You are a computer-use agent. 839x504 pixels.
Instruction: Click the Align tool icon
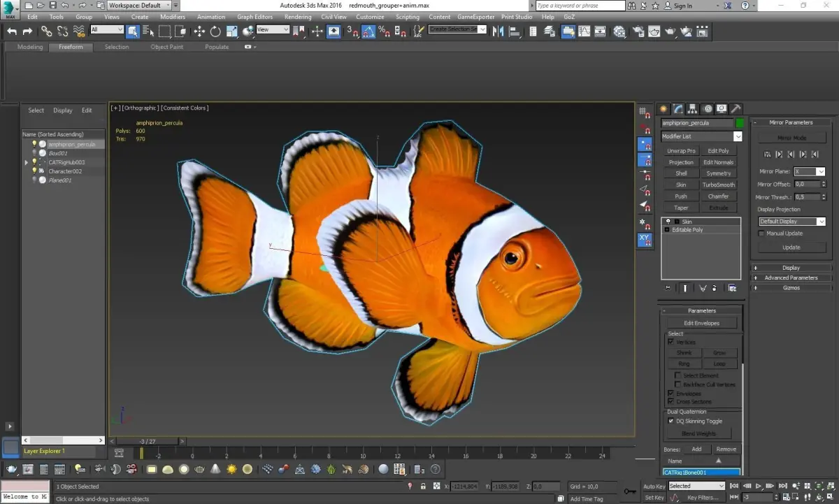coord(515,31)
